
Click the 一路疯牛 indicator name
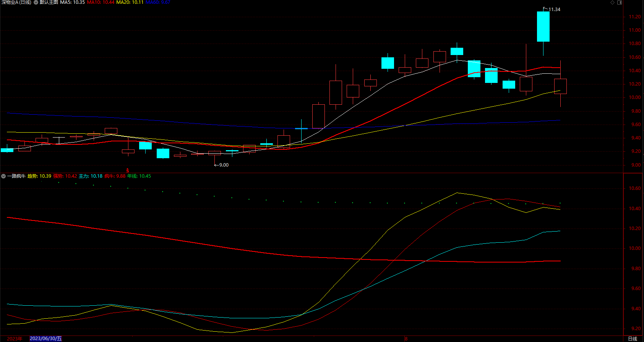16,176
